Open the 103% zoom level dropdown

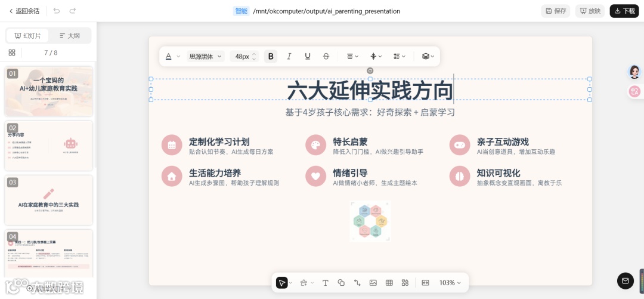[x=450, y=282]
